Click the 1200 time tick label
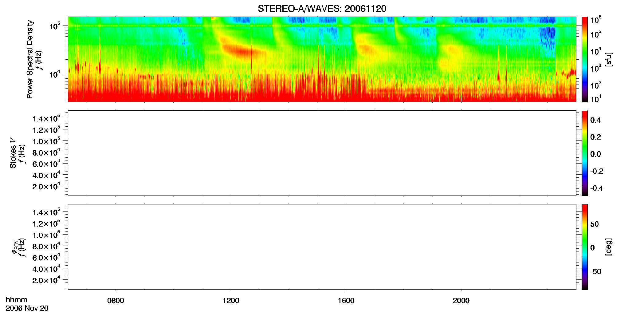This screenshot has width=644, height=332. [231, 301]
